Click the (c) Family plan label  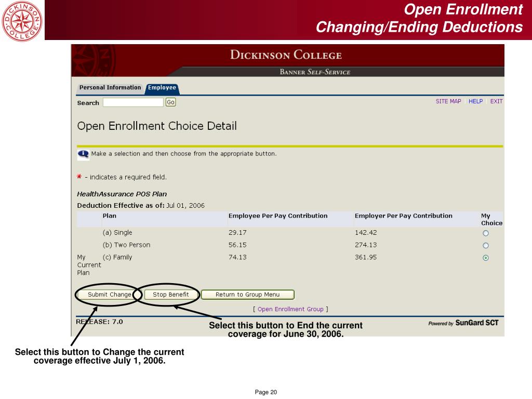[x=117, y=257]
